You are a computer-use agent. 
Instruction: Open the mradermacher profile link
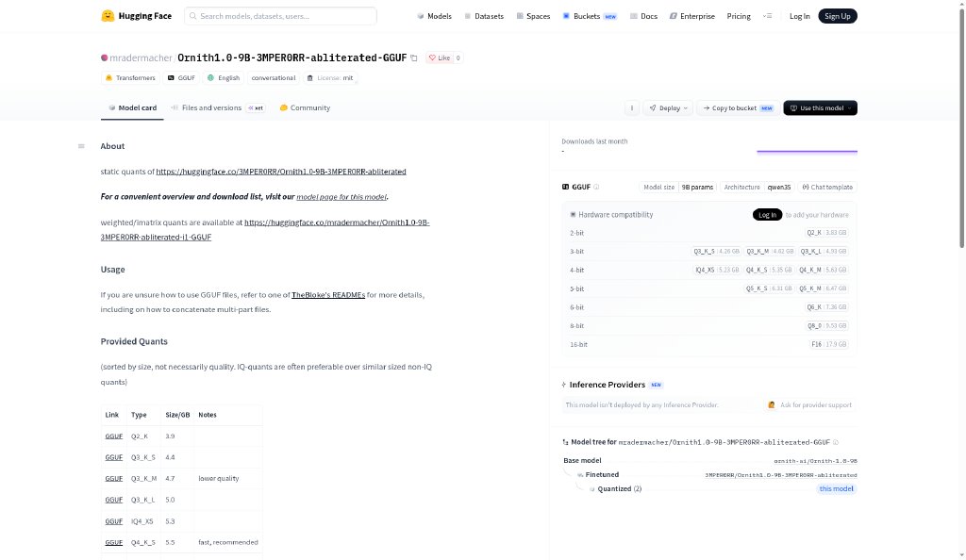tap(142, 58)
